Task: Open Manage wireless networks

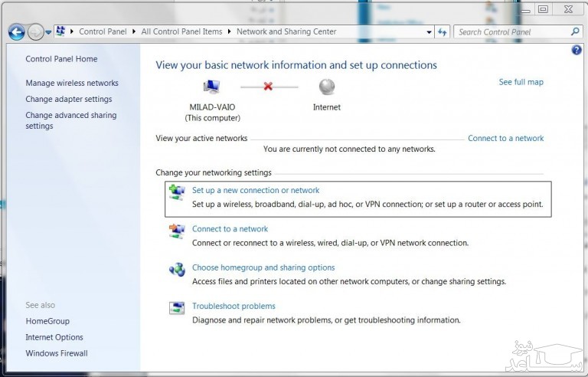Action: click(x=72, y=83)
